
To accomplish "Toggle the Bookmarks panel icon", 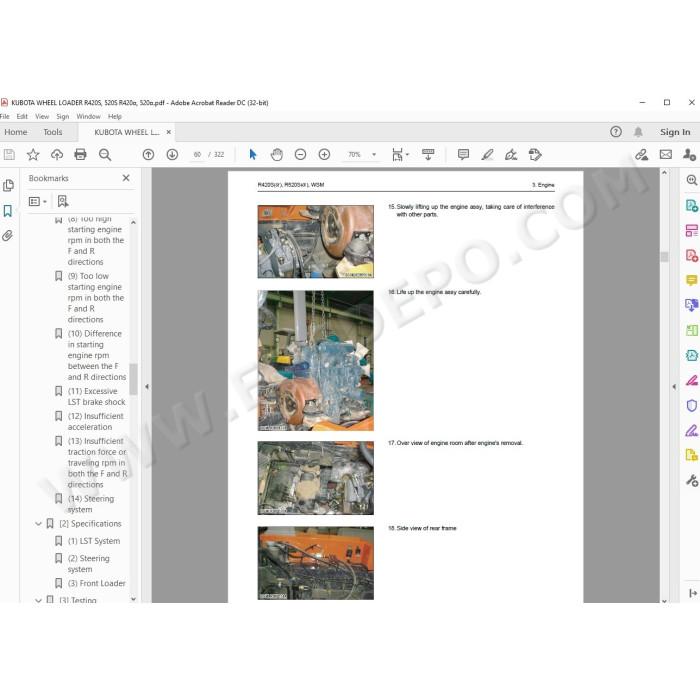I will pyautogui.click(x=8, y=211).
